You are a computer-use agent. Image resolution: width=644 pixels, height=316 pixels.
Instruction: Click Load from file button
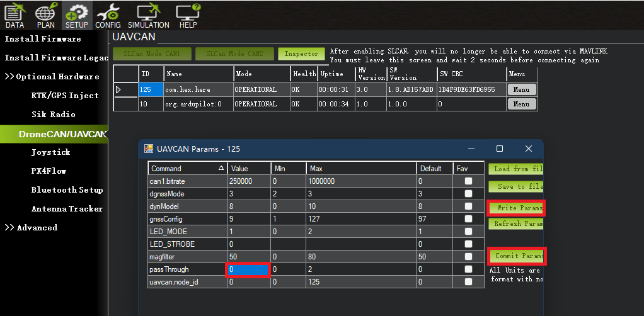[515, 169]
